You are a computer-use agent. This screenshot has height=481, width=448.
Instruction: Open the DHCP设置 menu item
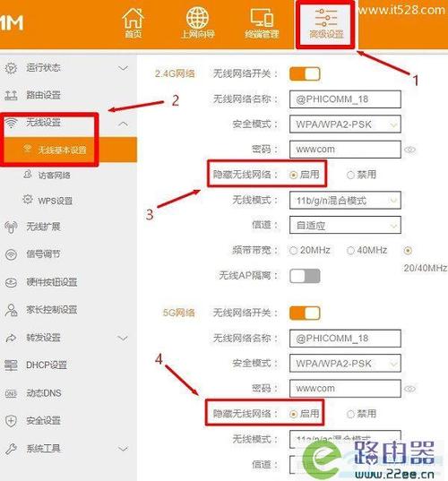click(x=47, y=365)
